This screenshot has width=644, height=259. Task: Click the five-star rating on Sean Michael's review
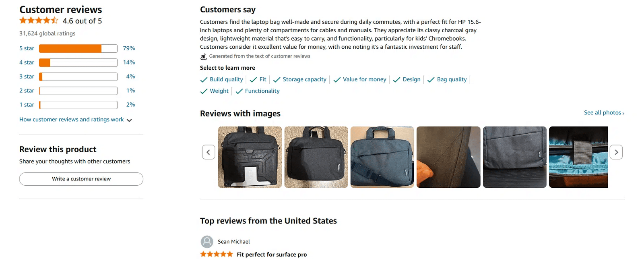click(x=217, y=254)
